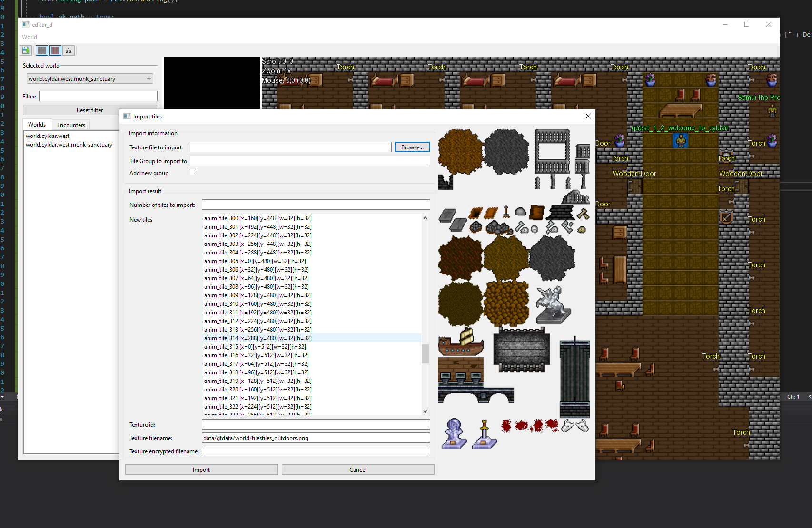Click the quest_1_2_welcome_to_cyldar label on map
This screenshot has width=812, height=528.
click(680, 128)
